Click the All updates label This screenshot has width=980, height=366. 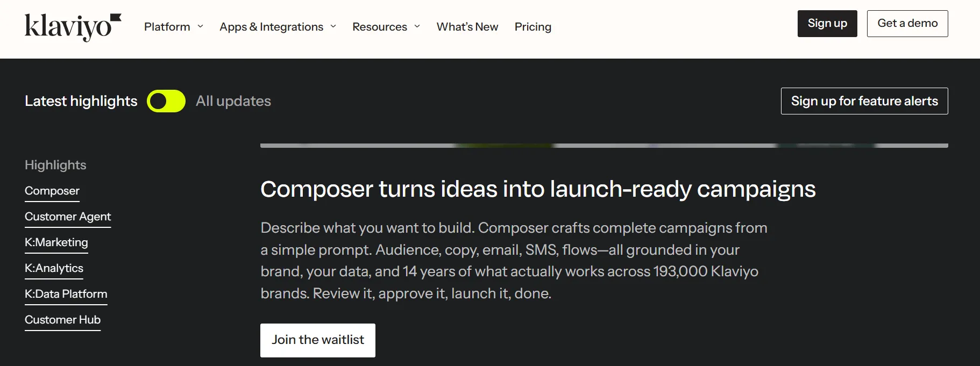tap(233, 101)
